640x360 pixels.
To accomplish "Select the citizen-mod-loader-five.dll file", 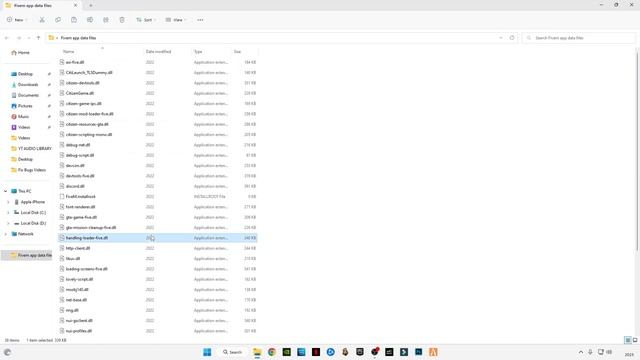I will point(89,114).
